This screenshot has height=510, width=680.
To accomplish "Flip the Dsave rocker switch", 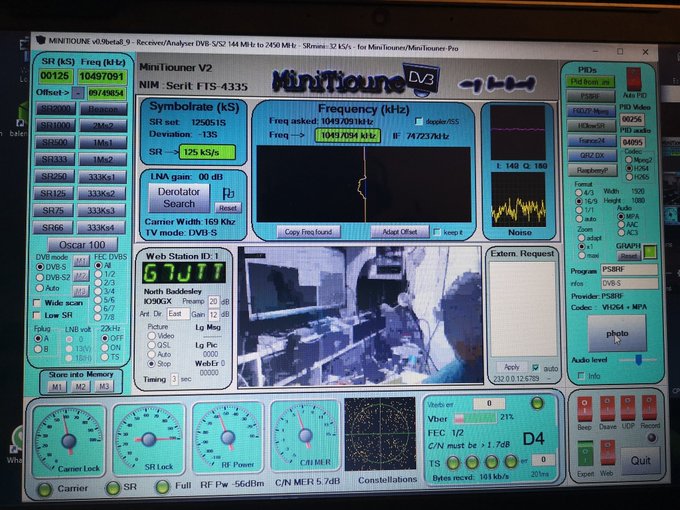I will [607, 408].
